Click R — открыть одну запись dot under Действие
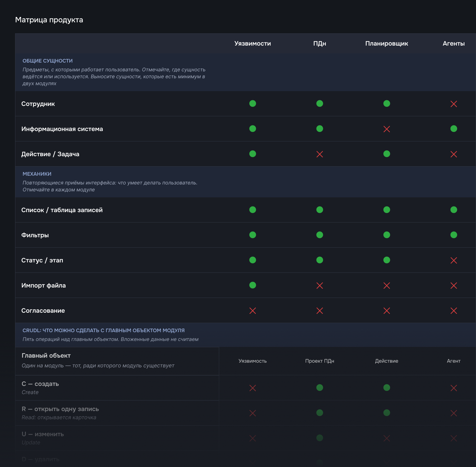Viewport: 476px width, 467px height. click(x=387, y=413)
